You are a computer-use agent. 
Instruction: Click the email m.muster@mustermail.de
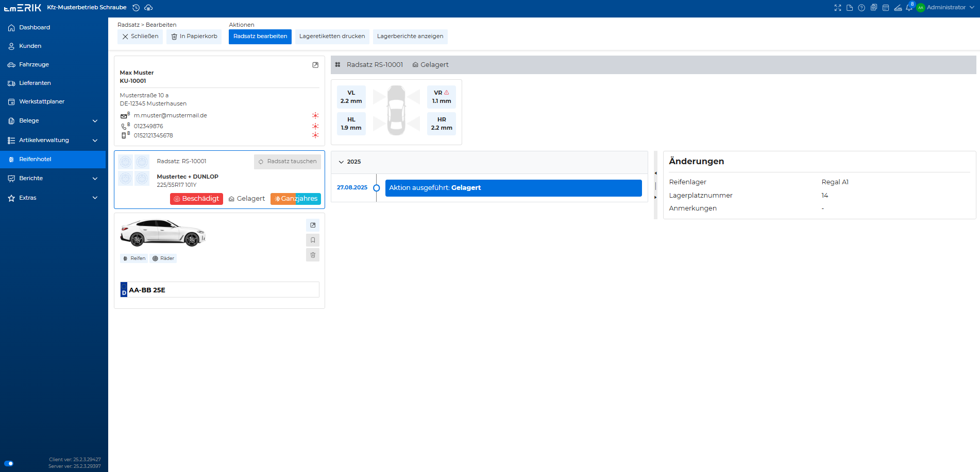[171, 116]
